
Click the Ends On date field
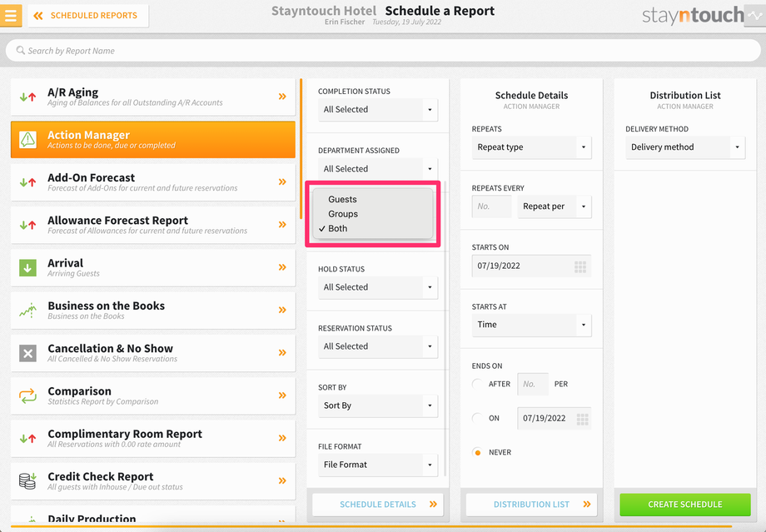pos(555,418)
